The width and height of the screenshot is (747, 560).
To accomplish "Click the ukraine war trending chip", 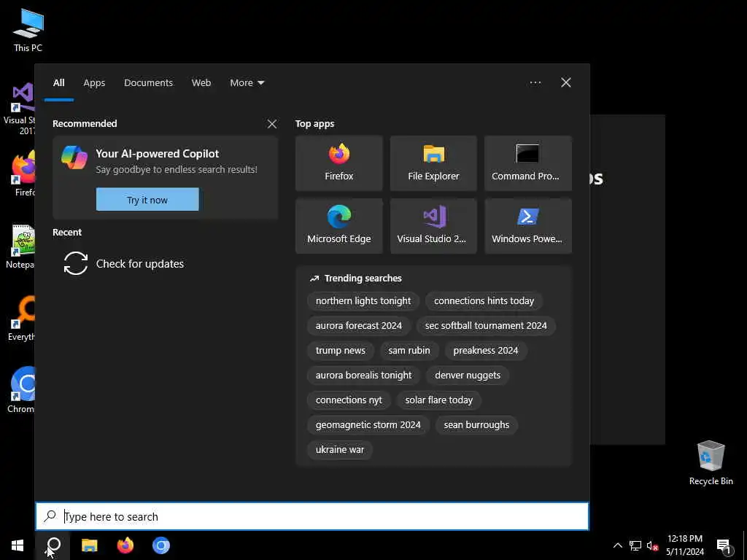I will 340,449.
